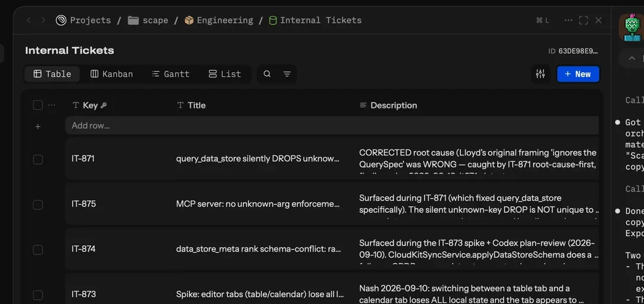
Task: Click the blue New button
Action: tap(578, 74)
